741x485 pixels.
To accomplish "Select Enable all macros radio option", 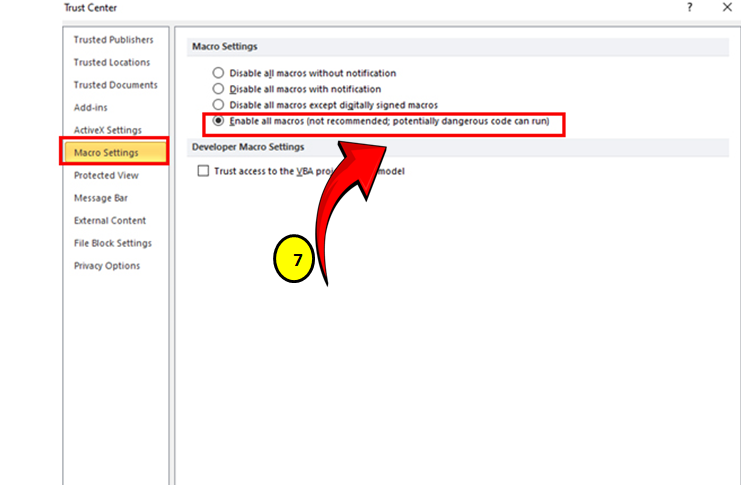I will tap(218, 121).
